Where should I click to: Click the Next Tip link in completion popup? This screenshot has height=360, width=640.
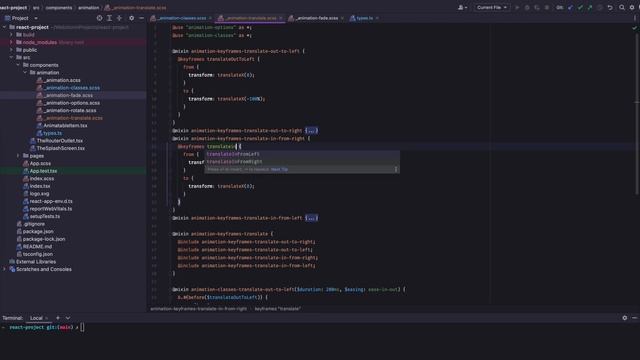(x=279, y=169)
